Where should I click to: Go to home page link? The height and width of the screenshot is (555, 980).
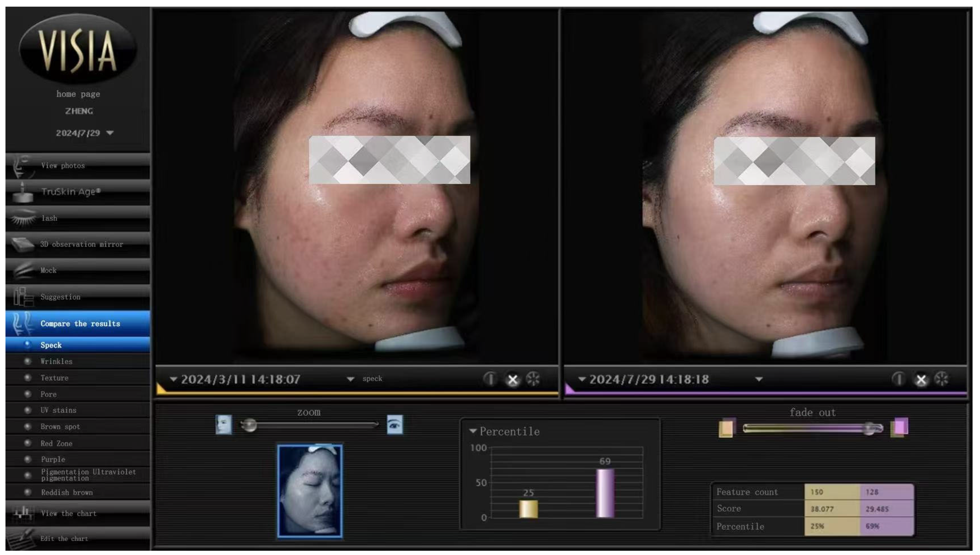point(78,94)
